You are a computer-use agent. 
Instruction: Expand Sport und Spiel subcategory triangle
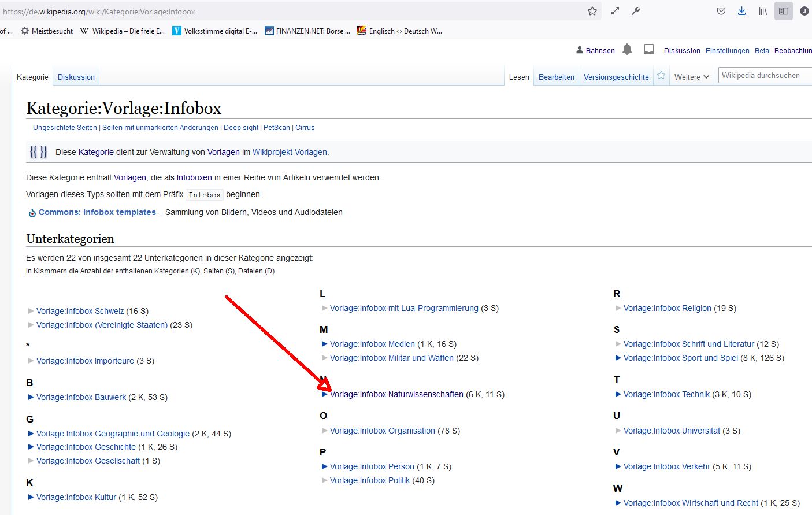(618, 358)
